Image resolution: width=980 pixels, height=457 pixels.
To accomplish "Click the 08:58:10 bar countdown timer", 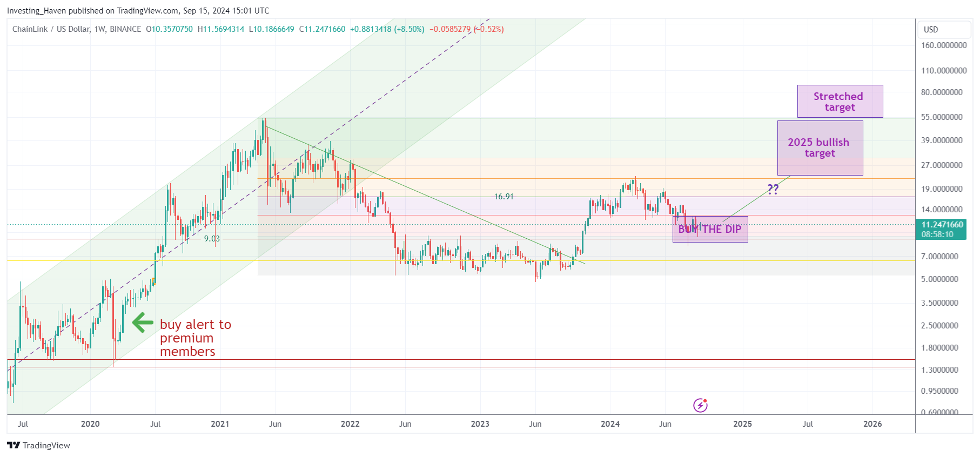I will (x=937, y=234).
